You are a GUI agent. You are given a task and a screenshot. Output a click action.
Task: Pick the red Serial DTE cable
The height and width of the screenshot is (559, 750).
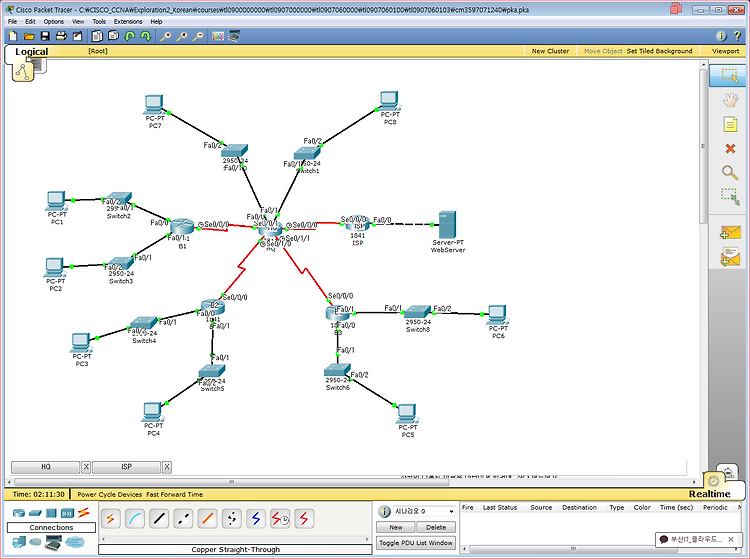pos(304,519)
